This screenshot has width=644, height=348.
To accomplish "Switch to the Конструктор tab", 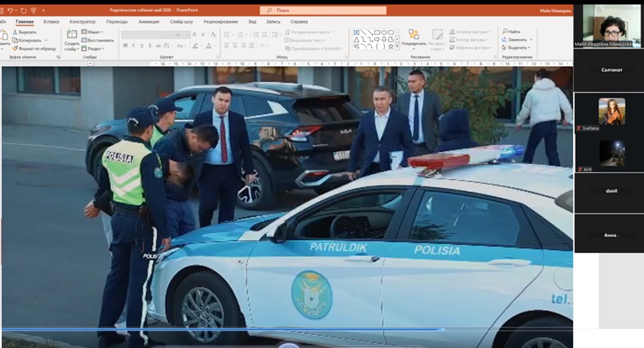I will pyautogui.click(x=82, y=22).
